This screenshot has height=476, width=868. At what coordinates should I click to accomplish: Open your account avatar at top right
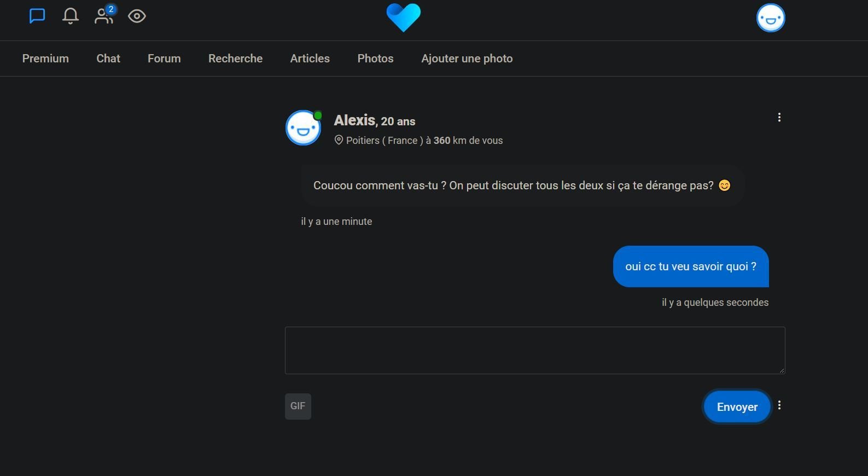click(x=771, y=18)
